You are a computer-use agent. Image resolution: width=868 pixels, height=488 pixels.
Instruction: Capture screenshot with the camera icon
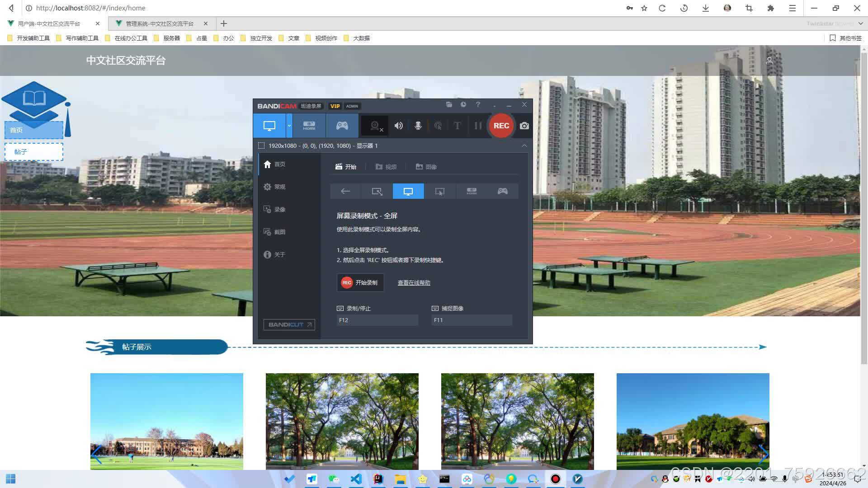tap(524, 126)
